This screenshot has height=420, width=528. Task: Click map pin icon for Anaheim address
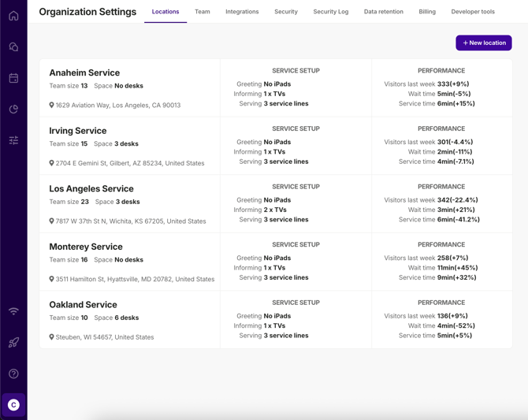pos(51,105)
